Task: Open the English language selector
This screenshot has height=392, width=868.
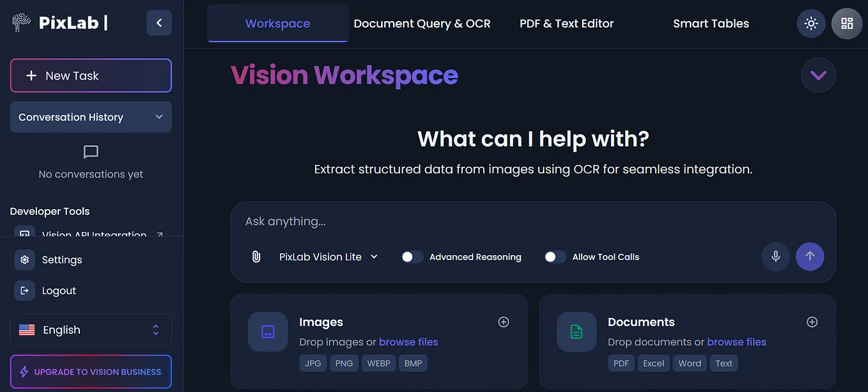Action: coord(90,329)
